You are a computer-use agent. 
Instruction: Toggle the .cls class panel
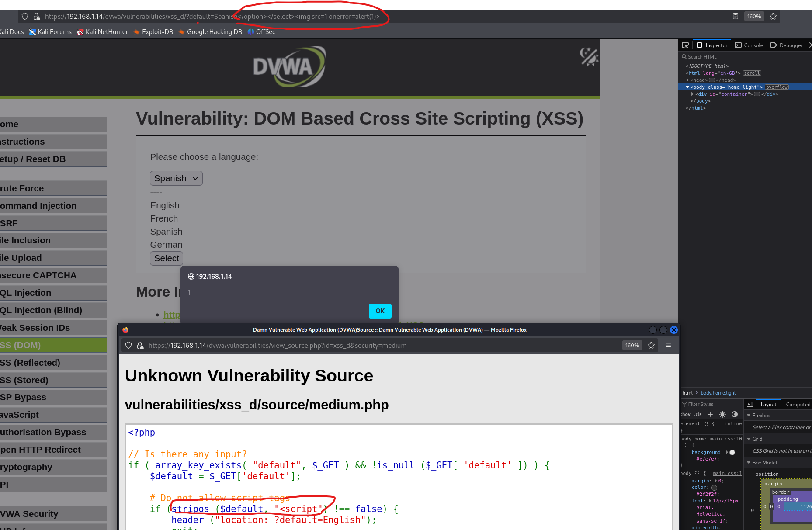698,414
